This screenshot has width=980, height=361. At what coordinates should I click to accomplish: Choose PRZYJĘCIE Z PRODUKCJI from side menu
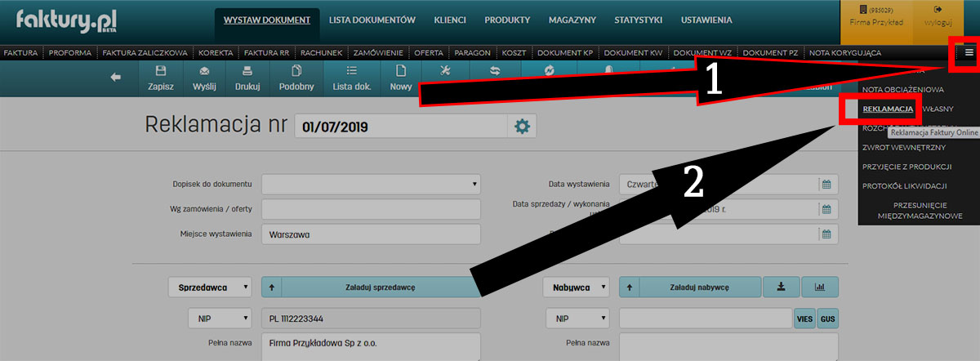click(906, 167)
